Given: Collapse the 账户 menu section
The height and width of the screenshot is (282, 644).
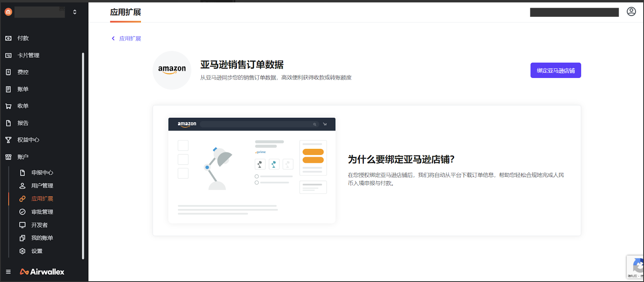Looking at the screenshot, I should pyautogui.click(x=23, y=157).
